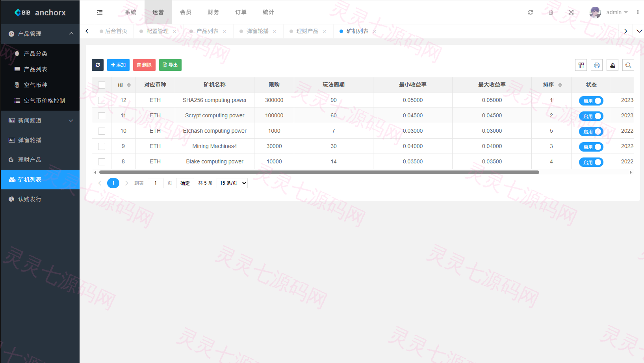Click the print table icon

[597, 65]
